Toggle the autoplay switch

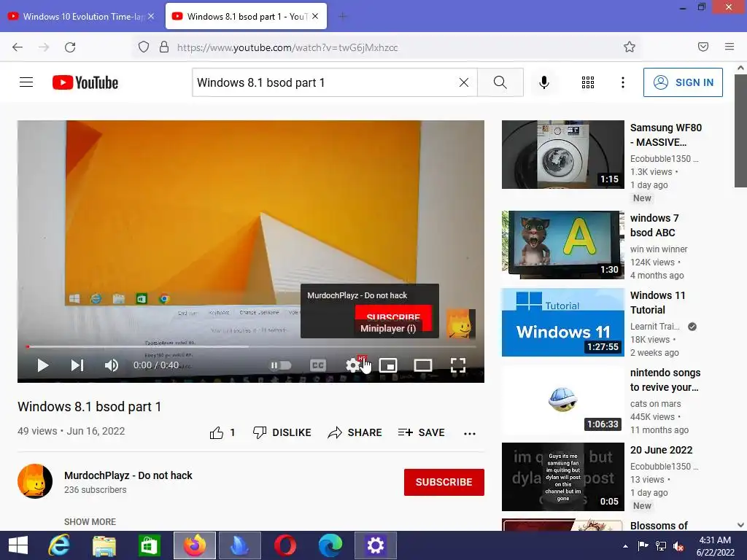(281, 365)
